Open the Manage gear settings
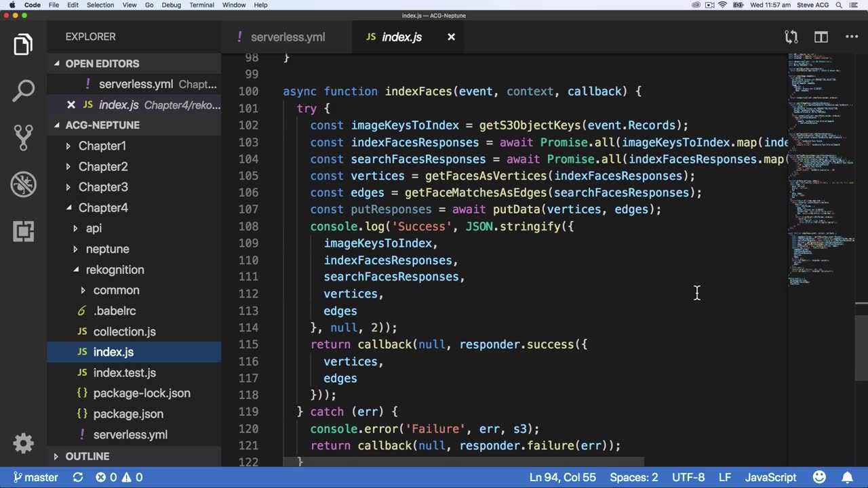The image size is (868, 488). pyautogui.click(x=23, y=443)
